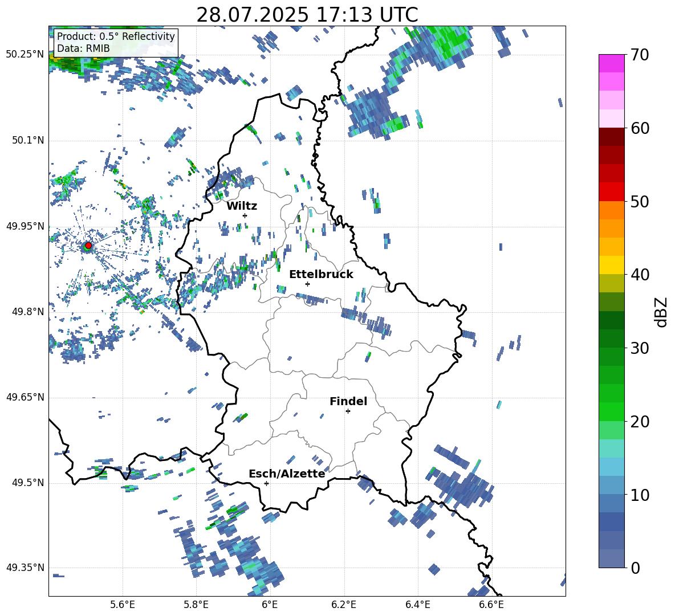This screenshot has height=616, width=675.
Task: Click the Findel station label
Action: tap(348, 401)
